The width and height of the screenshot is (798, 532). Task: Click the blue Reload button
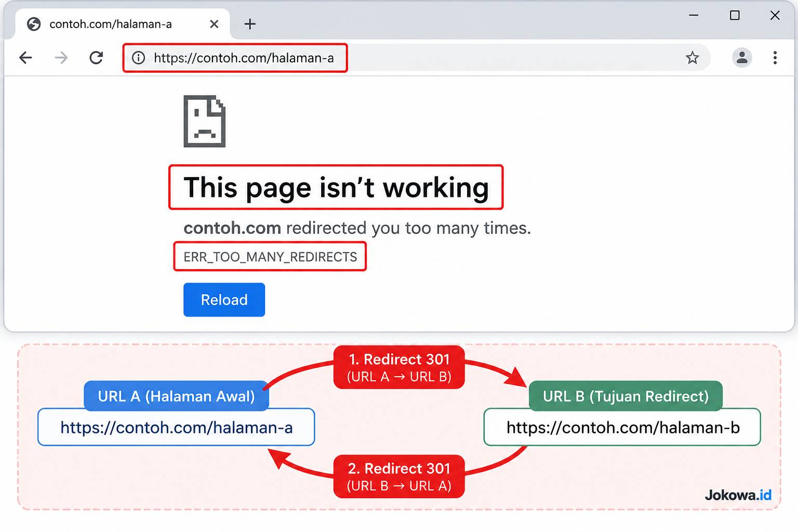[x=224, y=300]
